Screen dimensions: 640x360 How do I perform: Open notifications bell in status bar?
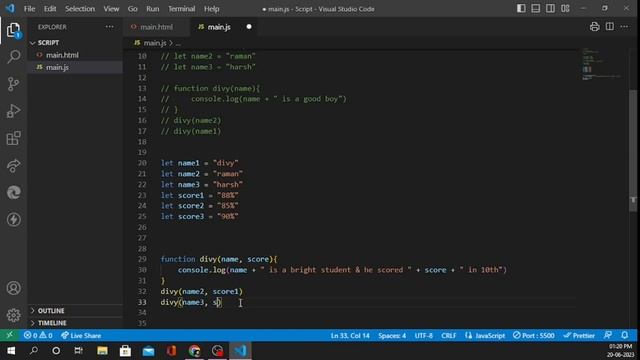pos(624,336)
